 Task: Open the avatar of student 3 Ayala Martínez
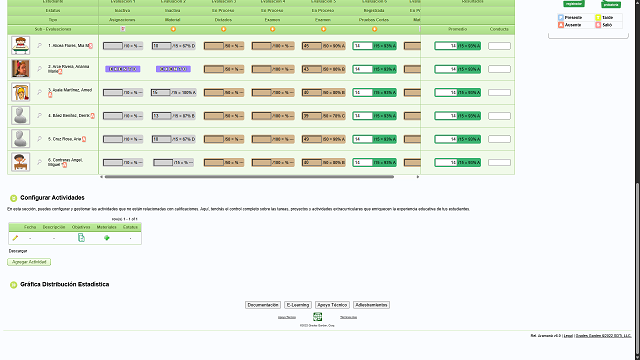click(x=20, y=92)
